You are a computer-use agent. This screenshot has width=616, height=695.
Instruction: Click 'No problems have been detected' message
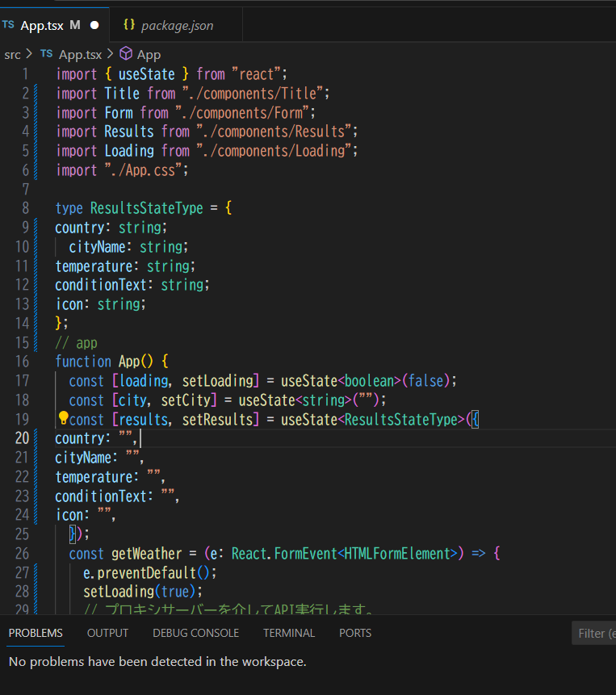pos(157,662)
